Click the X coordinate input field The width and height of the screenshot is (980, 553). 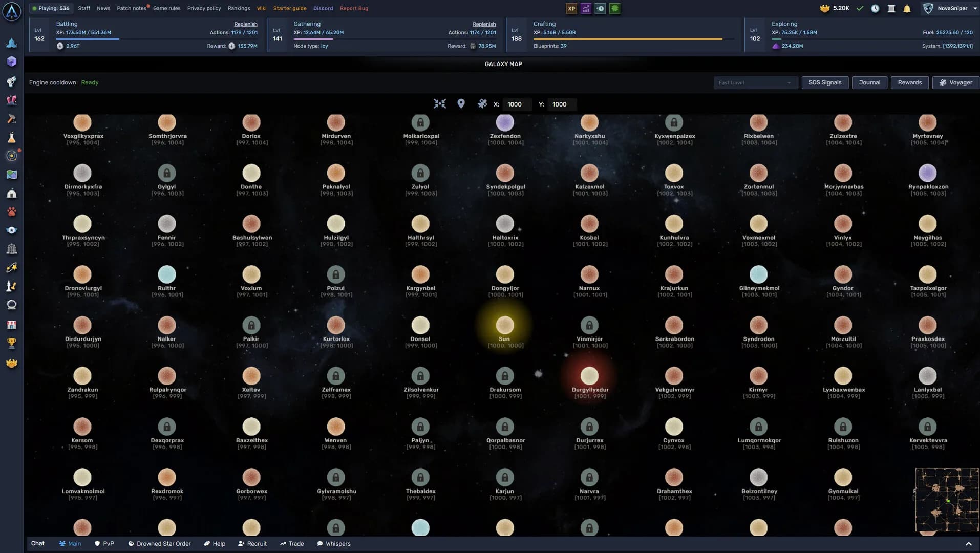517,104
